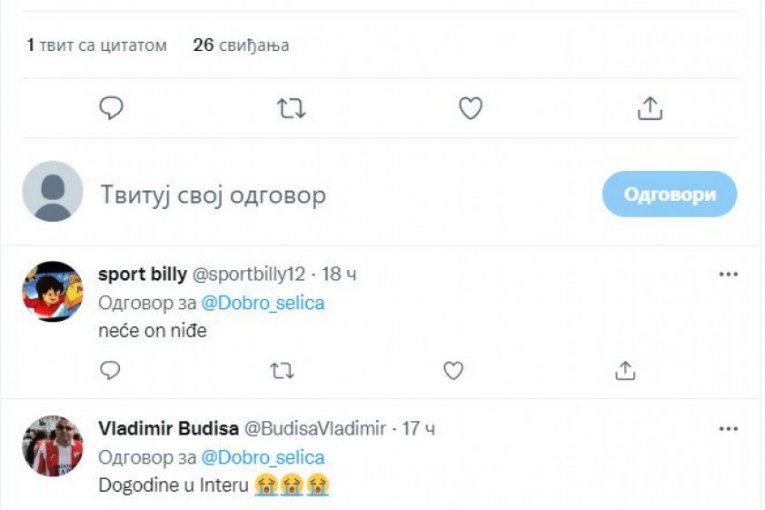Viewport: 765px width, 510px height.
Task: Reply to sport billy's tweet
Action: coord(111,370)
